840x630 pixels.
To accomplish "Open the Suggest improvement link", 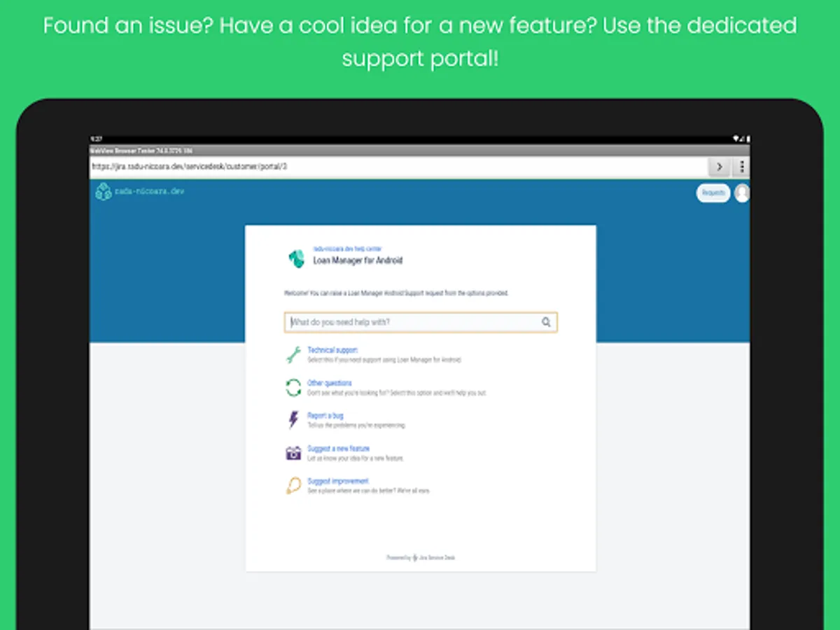I will [338, 482].
